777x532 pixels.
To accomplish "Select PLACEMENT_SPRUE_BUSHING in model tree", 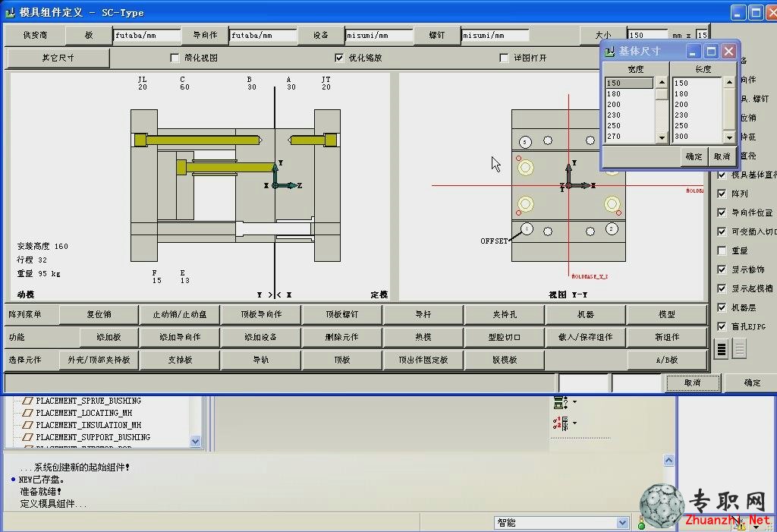I will [x=88, y=401].
